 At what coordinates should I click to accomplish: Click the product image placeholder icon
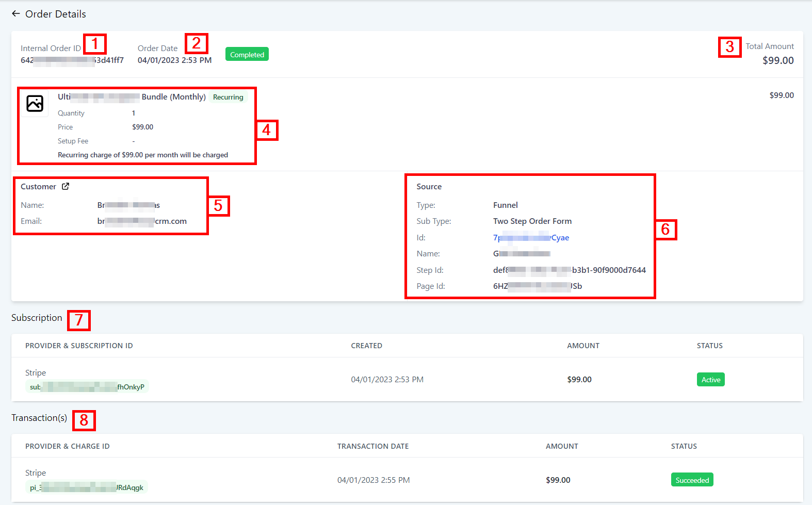(35, 103)
